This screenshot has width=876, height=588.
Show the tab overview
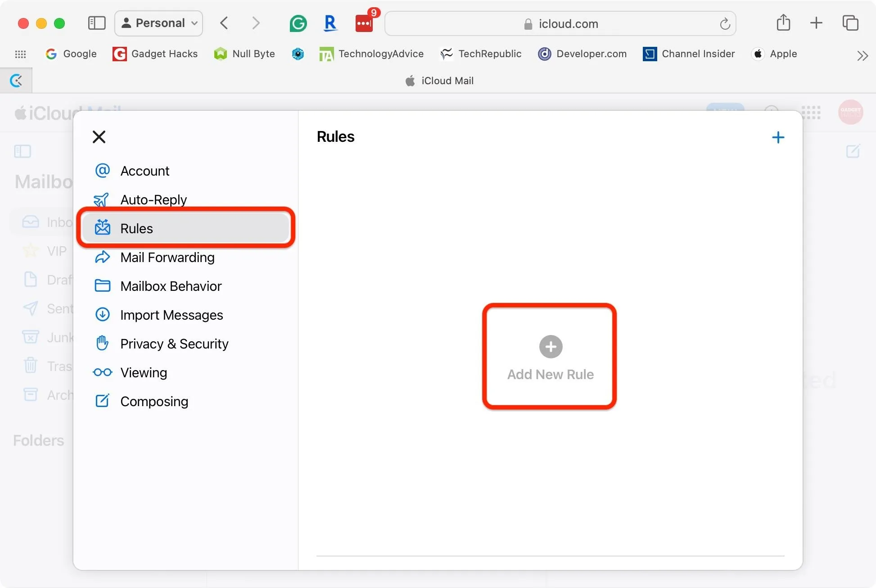coord(850,23)
